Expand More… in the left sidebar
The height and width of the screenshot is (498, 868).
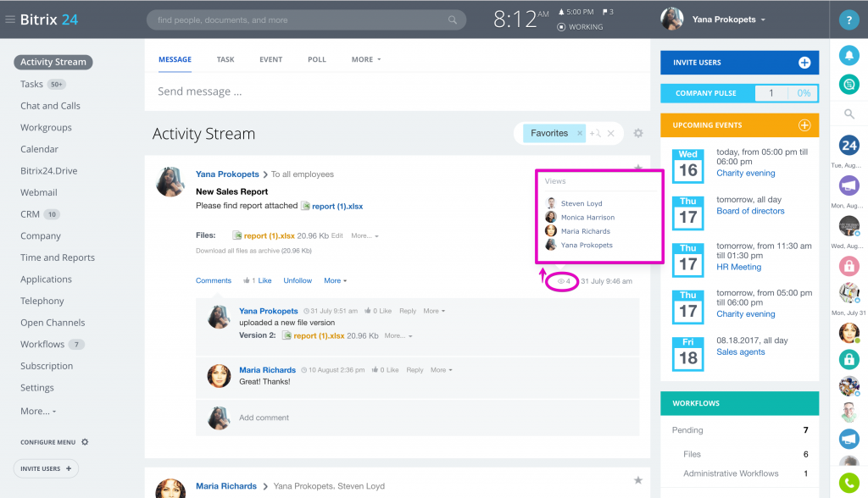coord(38,411)
